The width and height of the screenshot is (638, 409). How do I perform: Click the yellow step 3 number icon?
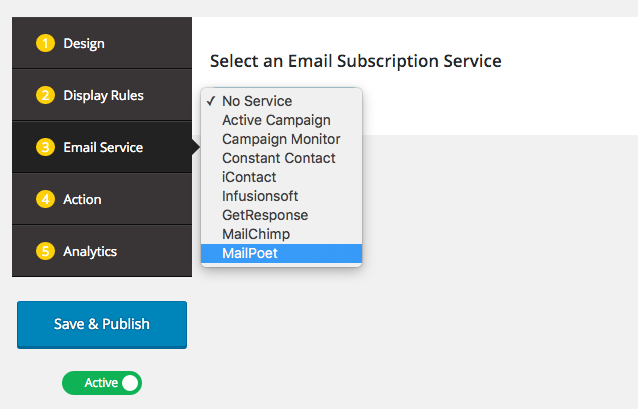coord(45,148)
